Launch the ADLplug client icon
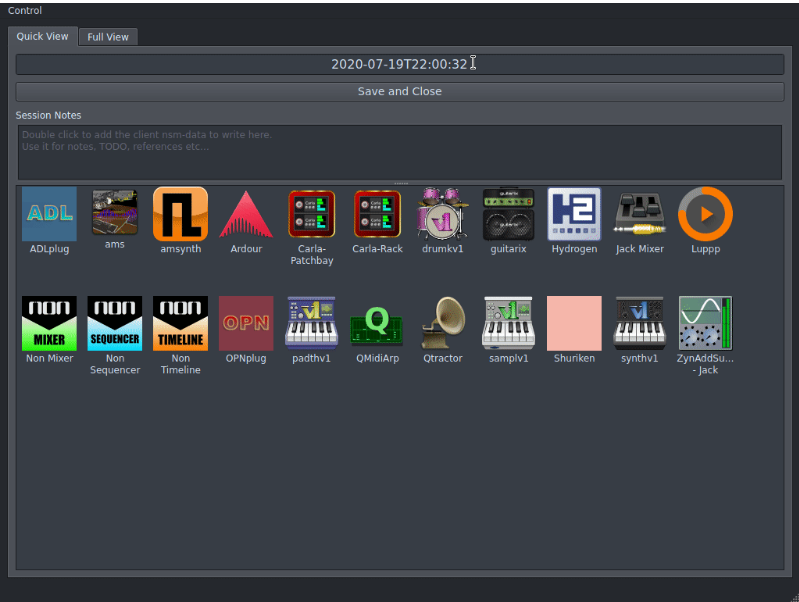The width and height of the screenshot is (799, 602). [x=49, y=214]
